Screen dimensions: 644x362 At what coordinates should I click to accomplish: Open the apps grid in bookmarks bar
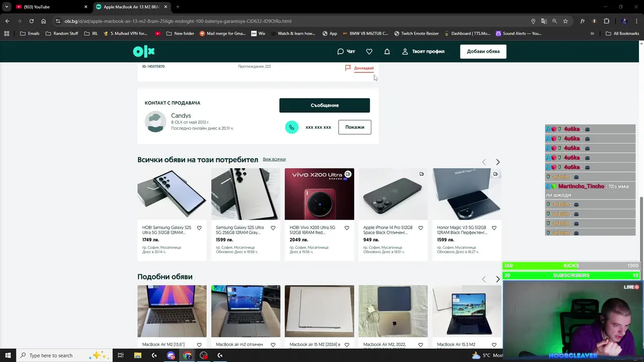coord(7,34)
